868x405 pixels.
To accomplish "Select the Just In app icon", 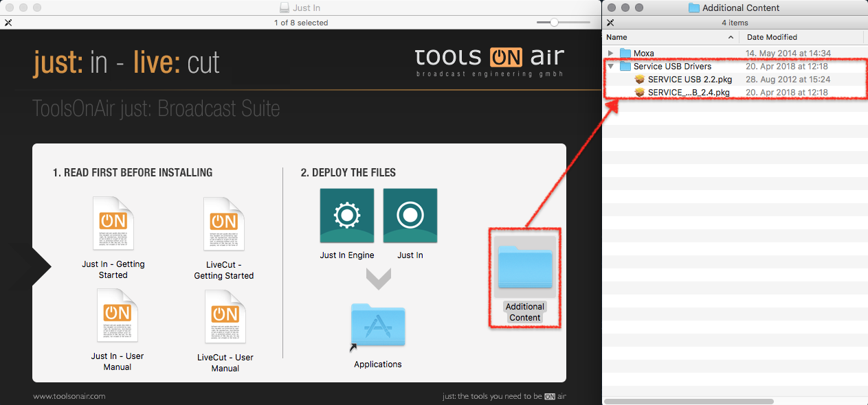I will click(x=410, y=216).
